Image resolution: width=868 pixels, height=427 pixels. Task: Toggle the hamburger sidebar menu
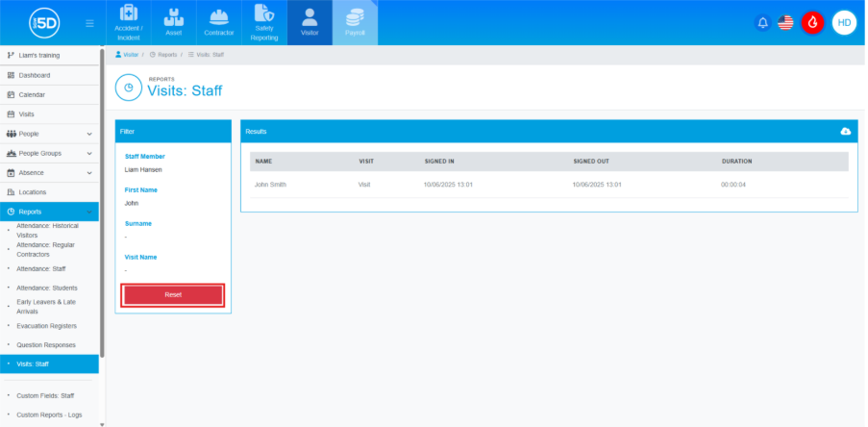pyautogui.click(x=89, y=23)
